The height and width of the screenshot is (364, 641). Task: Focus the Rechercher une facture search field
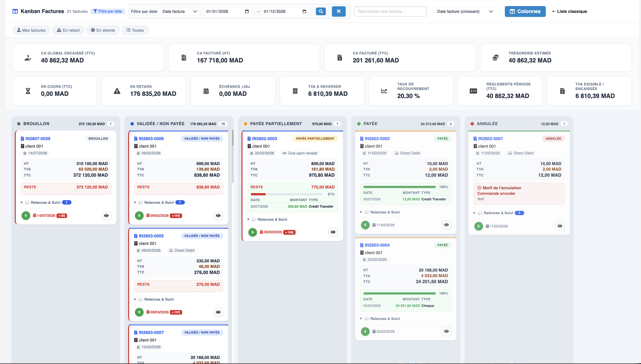click(x=390, y=11)
